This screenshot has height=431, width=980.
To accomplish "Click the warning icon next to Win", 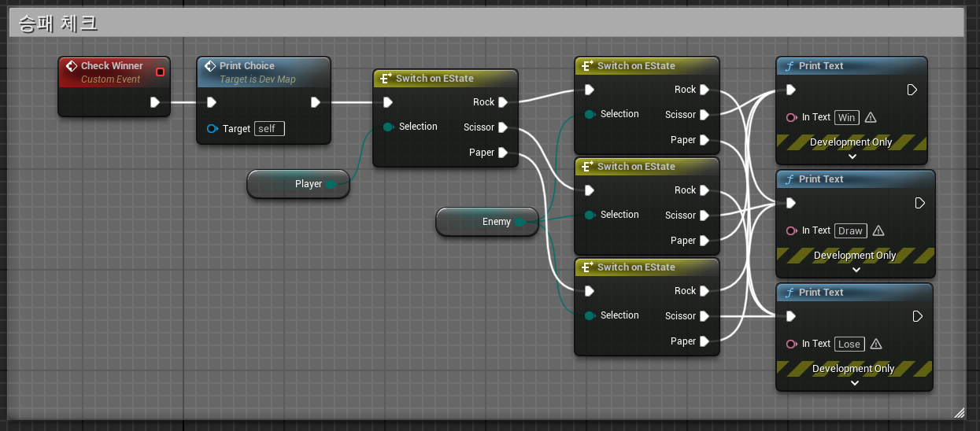I will pyautogui.click(x=871, y=117).
